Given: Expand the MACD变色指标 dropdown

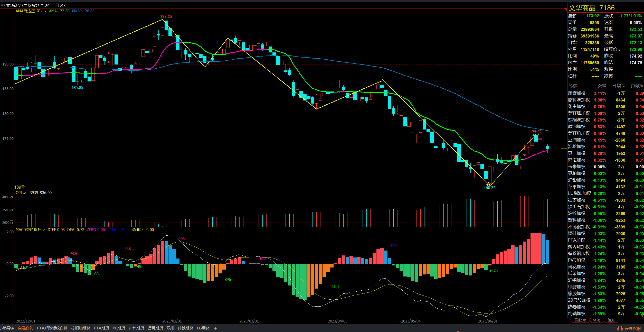Looking at the screenshot, I should pyautogui.click(x=43, y=230).
